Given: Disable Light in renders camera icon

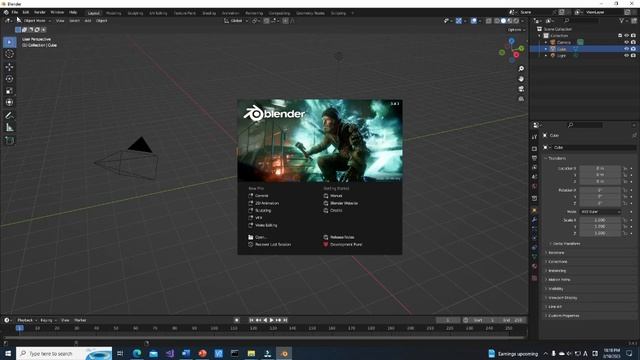Looking at the screenshot, I should pos(633,55).
